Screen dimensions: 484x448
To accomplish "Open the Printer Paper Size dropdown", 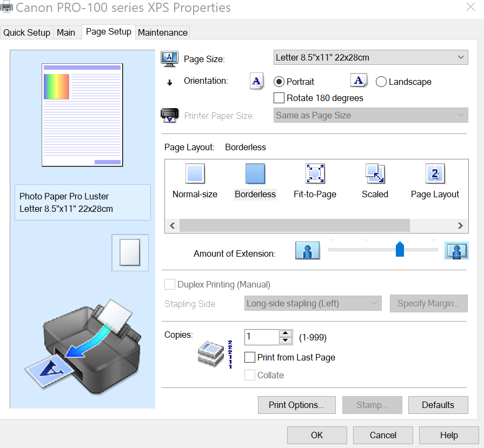I will coord(370,115).
